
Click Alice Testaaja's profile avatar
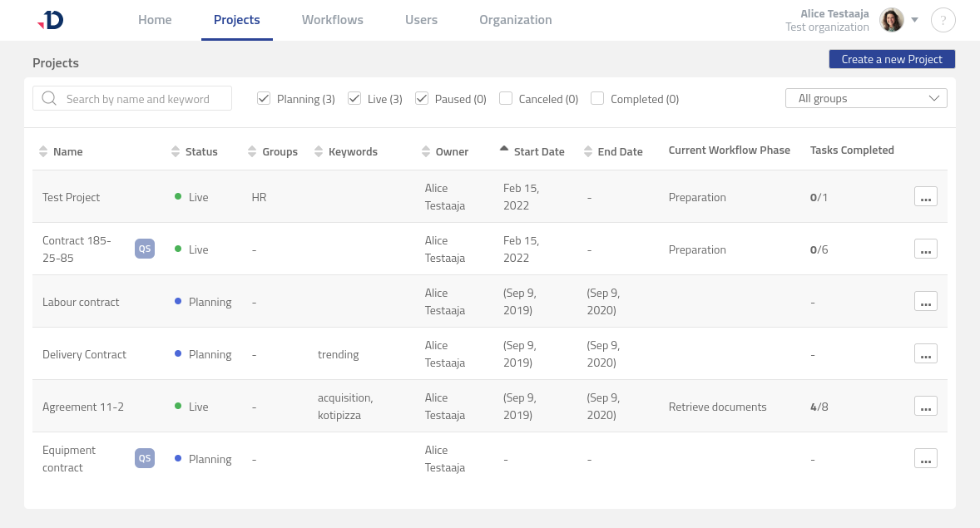tap(892, 20)
